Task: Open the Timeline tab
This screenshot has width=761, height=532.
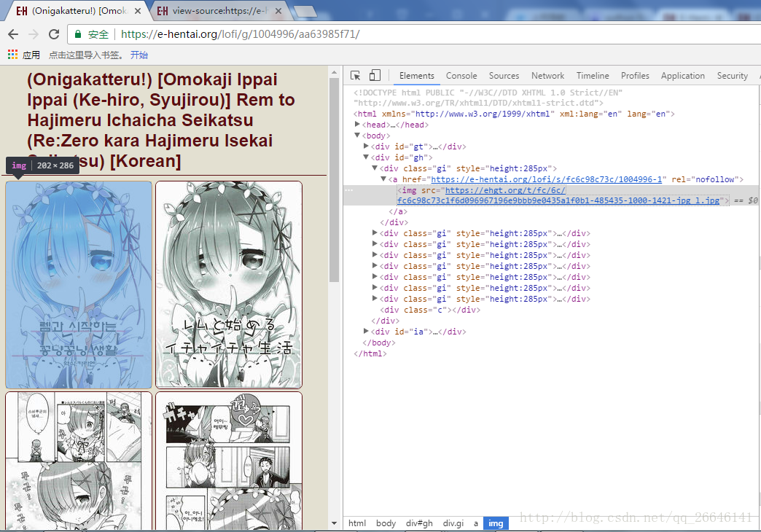Action: (593, 76)
